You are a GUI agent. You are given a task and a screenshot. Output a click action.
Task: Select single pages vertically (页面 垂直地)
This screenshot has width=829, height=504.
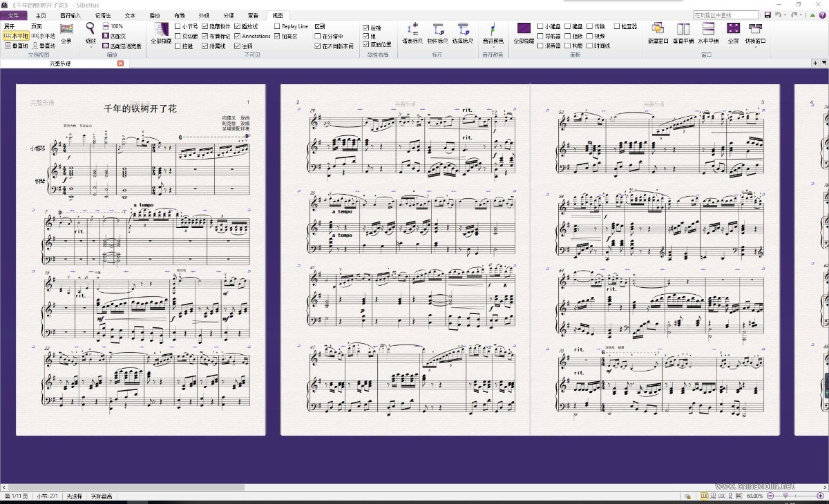click(43, 46)
